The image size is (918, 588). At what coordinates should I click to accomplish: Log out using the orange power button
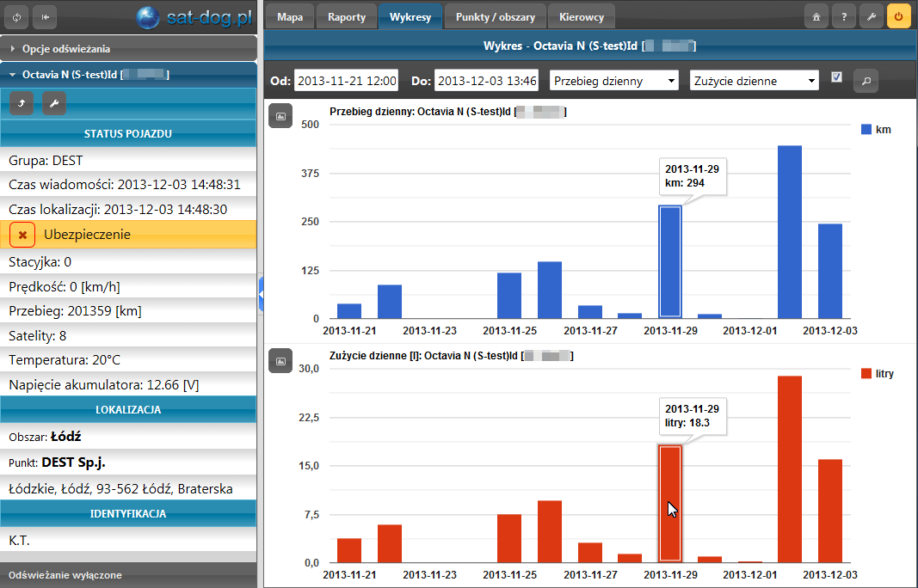[x=899, y=16]
